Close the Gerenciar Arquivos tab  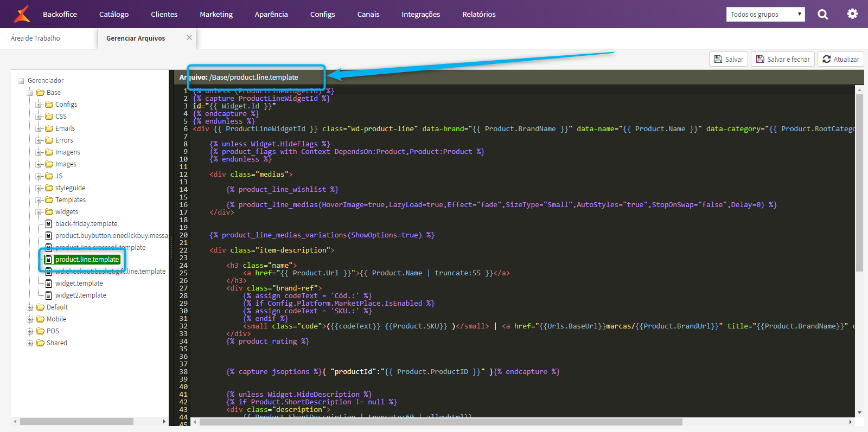coord(189,37)
